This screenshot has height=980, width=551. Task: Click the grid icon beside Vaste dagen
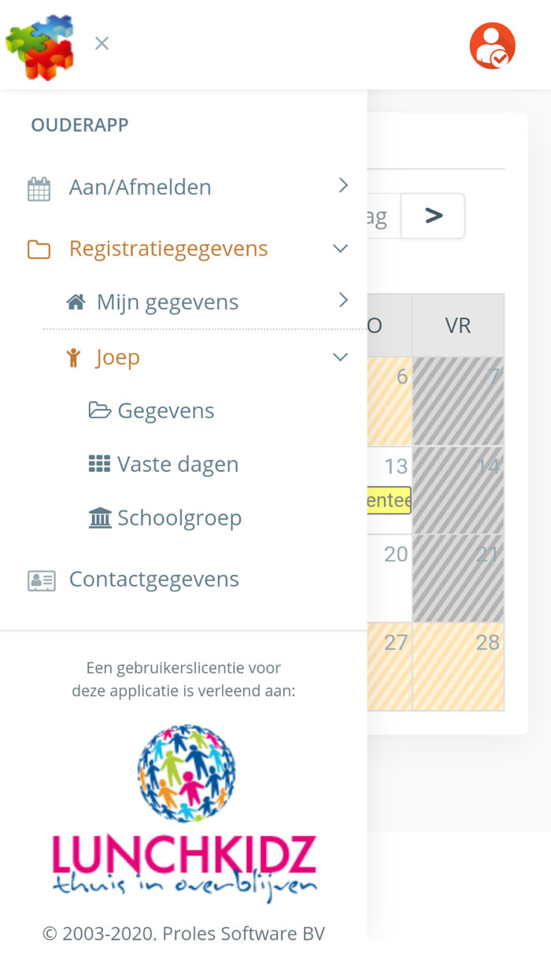pyautogui.click(x=99, y=464)
